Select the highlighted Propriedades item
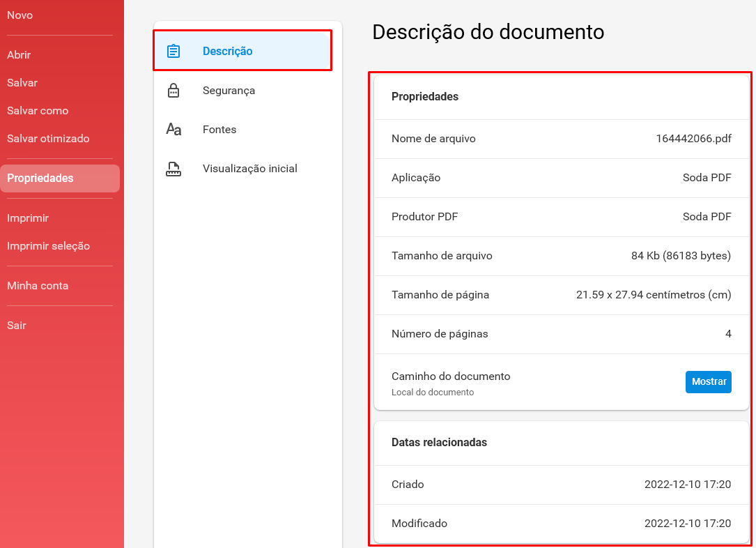Screen dimensions: 756x548 tap(60, 178)
